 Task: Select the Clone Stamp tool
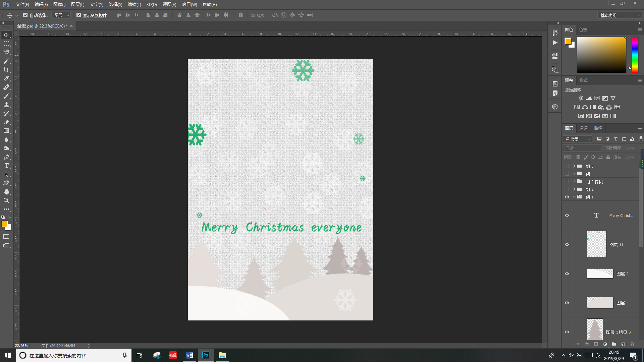pyautogui.click(x=6, y=105)
